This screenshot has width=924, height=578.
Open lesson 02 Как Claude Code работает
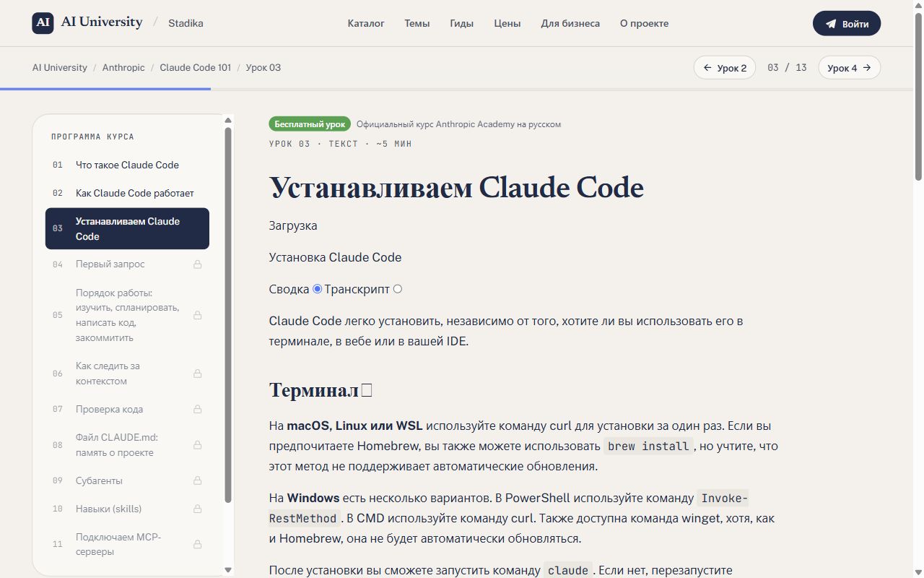tap(127, 193)
